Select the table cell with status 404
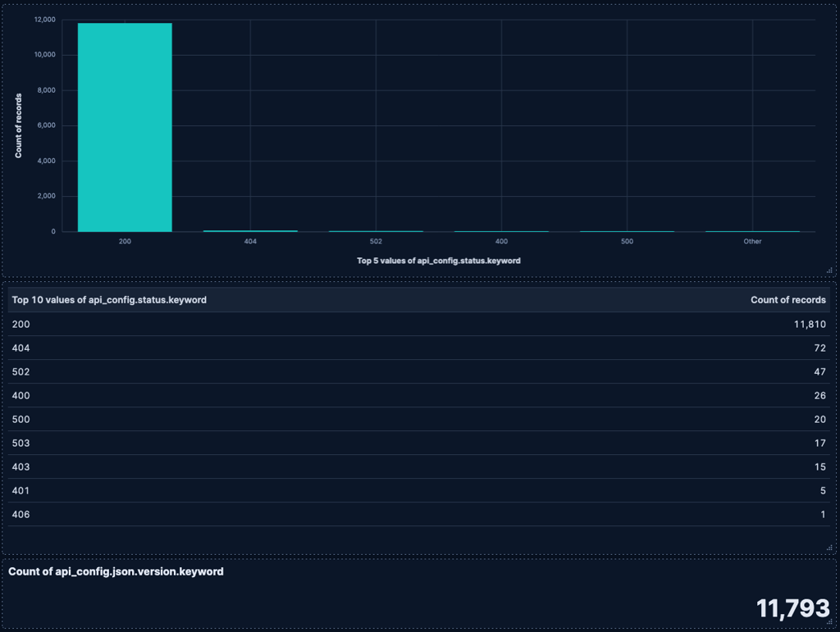This screenshot has width=840, height=632. tap(21, 348)
